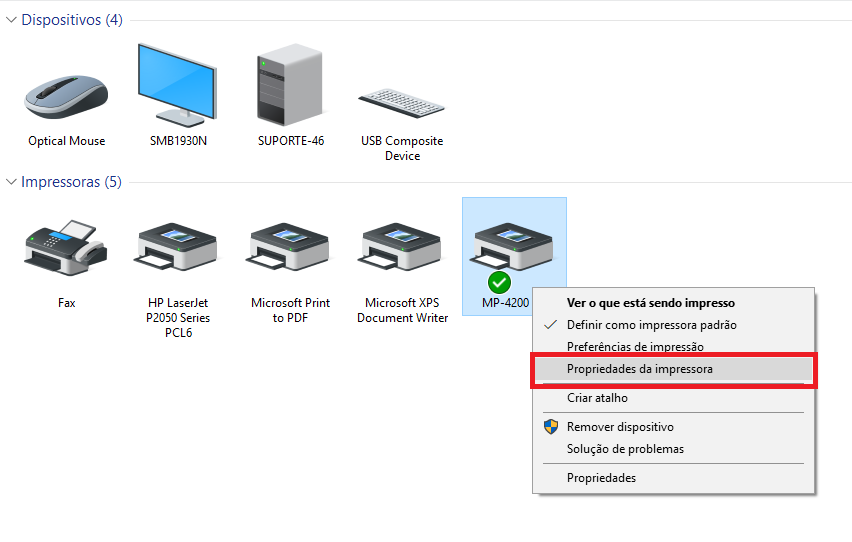Screen dimensions: 852x542
Task: Open Propriedades at bottom of context menu
Action: click(x=601, y=478)
